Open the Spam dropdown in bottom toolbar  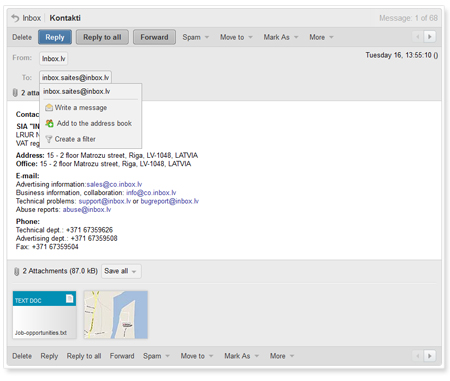click(x=156, y=356)
